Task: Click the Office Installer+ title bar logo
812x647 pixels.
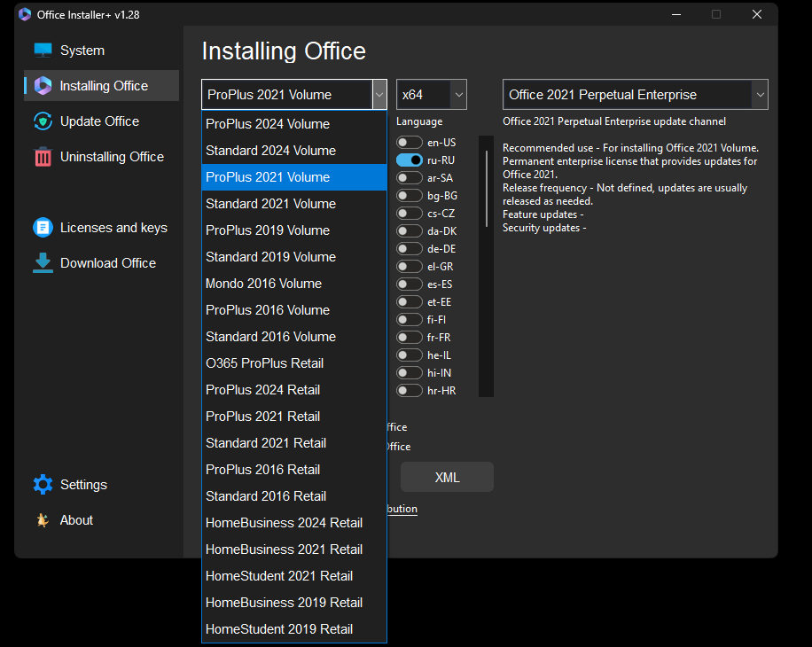Action: tap(24, 14)
